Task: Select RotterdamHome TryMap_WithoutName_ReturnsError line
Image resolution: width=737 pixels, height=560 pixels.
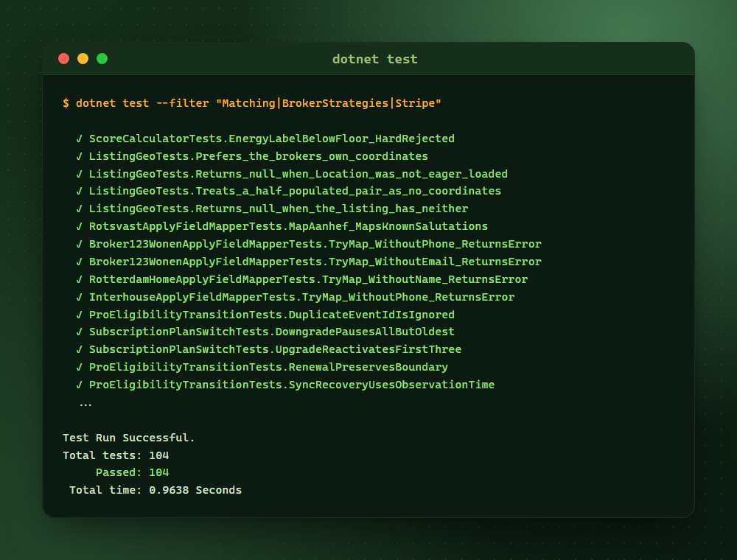Action: (301, 279)
